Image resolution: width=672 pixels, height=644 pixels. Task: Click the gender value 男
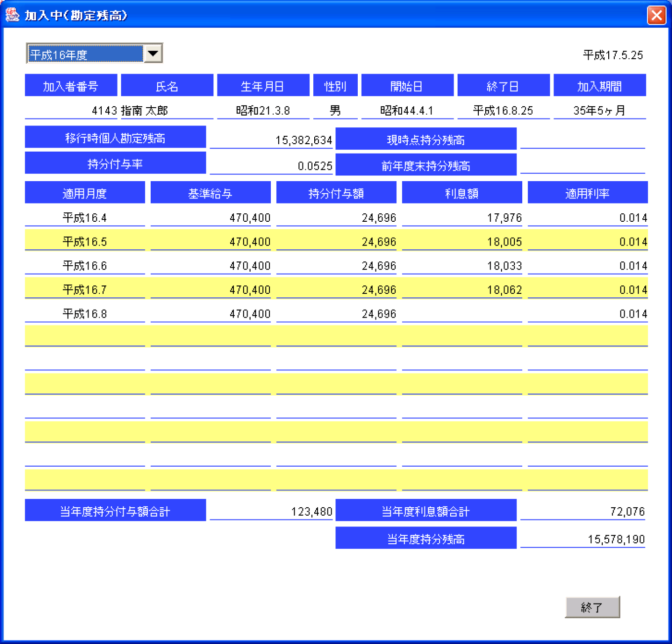(x=335, y=111)
